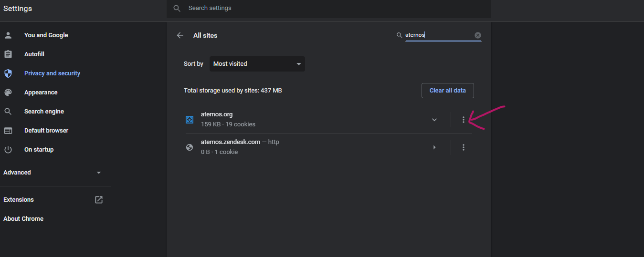Click the globe icon for aternos.zendesk.com

click(190, 147)
